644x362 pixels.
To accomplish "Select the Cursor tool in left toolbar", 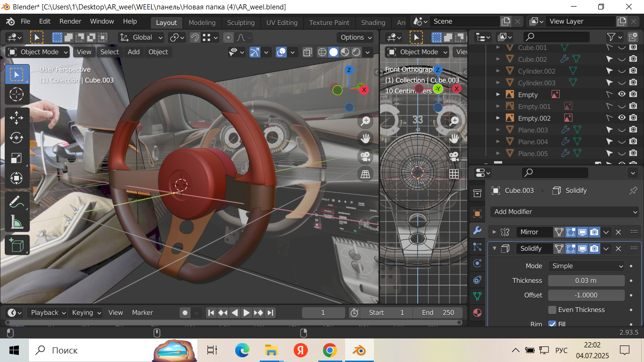I will coord(17,94).
